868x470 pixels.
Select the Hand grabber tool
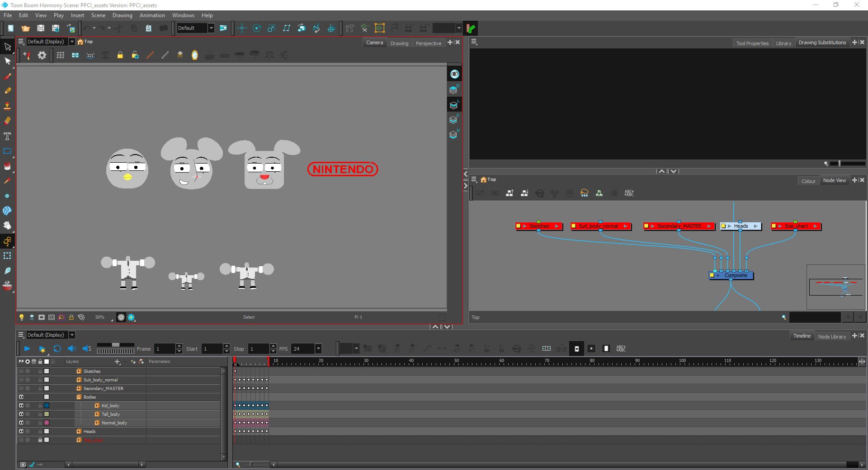pyautogui.click(x=7, y=225)
